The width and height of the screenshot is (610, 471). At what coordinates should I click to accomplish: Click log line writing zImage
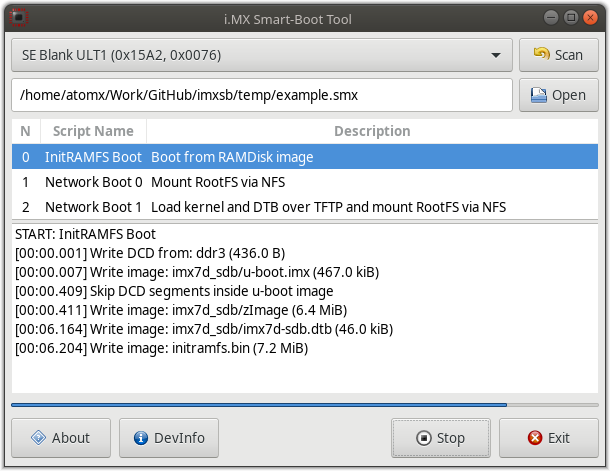tap(181, 310)
